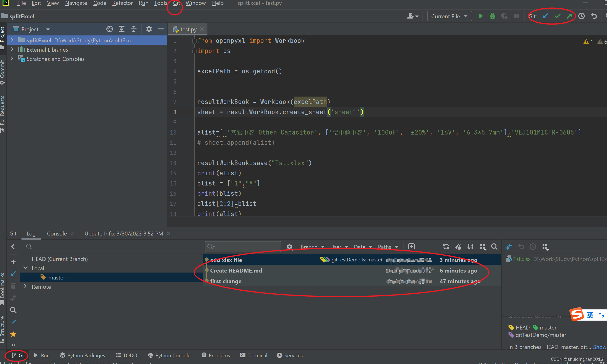The height and width of the screenshot is (364, 607).
Task: Click the Rollback undo arrow icon
Action: (x=594, y=16)
